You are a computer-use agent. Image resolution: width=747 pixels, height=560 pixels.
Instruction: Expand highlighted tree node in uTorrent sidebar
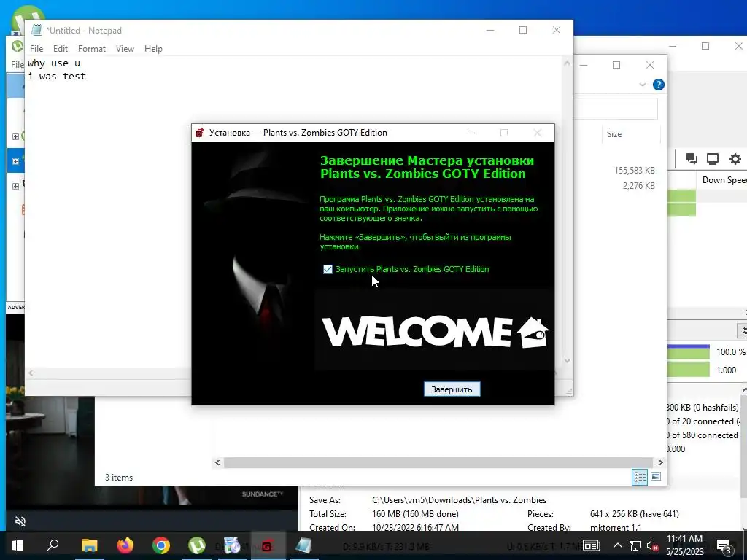pyautogui.click(x=15, y=161)
